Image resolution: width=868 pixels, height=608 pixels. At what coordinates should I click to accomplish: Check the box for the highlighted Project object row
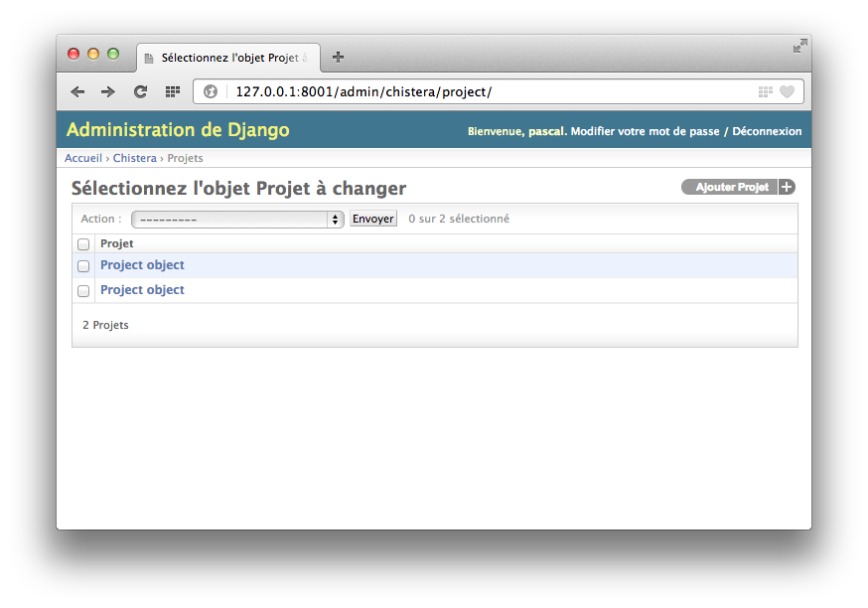tap(83, 266)
